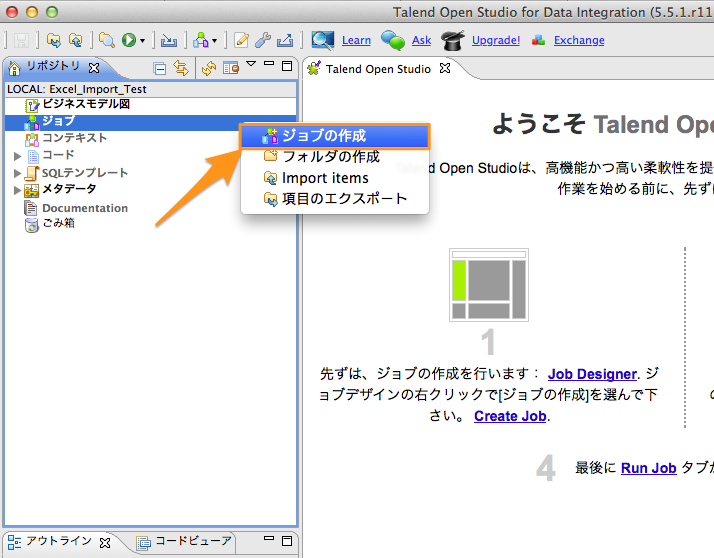The height and width of the screenshot is (558, 714).
Task: Close the アウトライン tab with its X
Action: pyautogui.click(x=105, y=543)
